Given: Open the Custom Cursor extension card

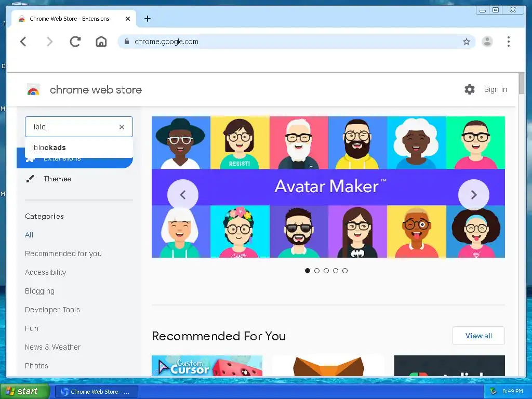Looking at the screenshot, I should tap(207, 365).
